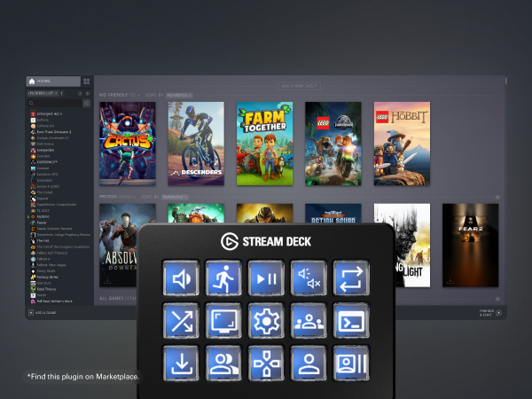
Task: Tap the two-person friends key
Action: [x=223, y=363]
